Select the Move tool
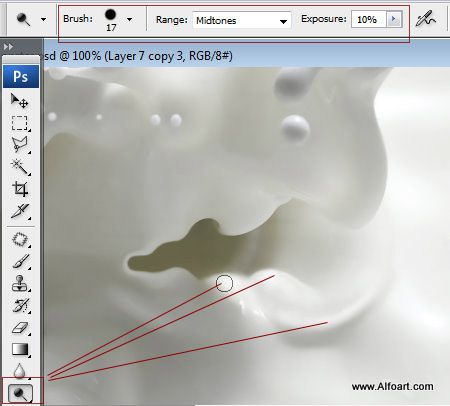450x406 pixels. tap(20, 100)
